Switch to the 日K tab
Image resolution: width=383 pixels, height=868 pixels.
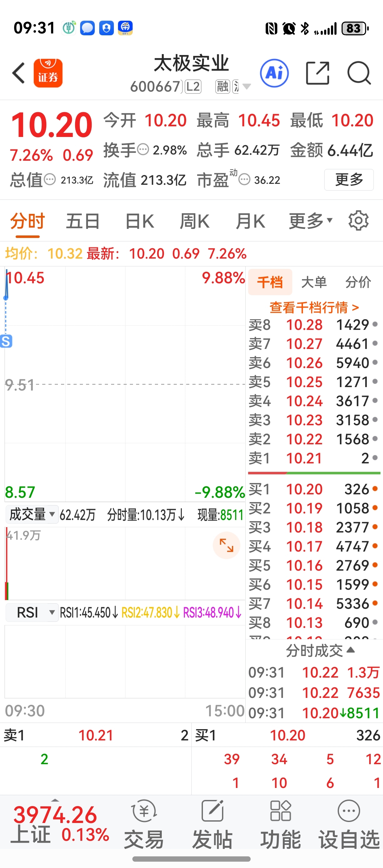tap(140, 221)
